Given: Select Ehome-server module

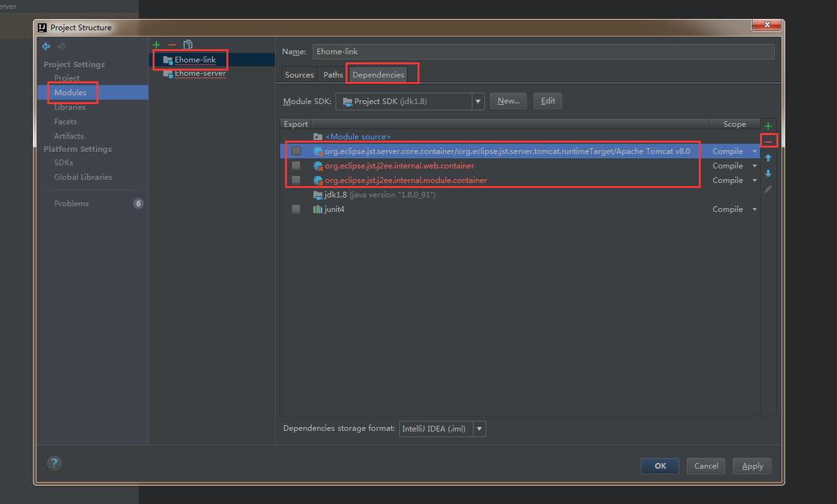Looking at the screenshot, I should tap(201, 73).
